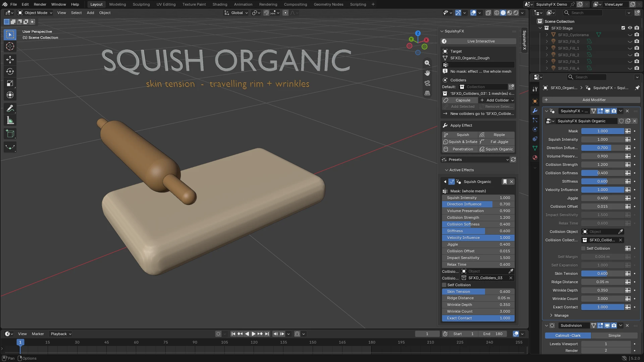This screenshot has height=362, width=644.
Task: Select the Transform tool
Action: coord(10,95)
